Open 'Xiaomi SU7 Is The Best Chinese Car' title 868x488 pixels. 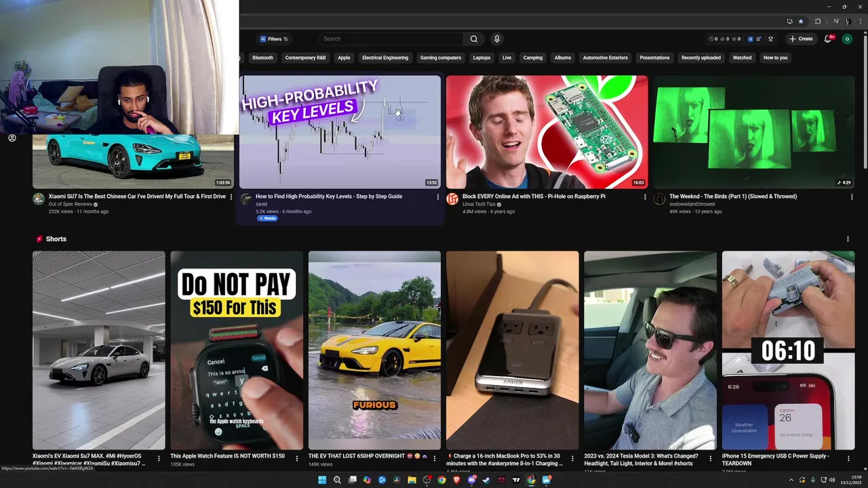pos(137,197)
